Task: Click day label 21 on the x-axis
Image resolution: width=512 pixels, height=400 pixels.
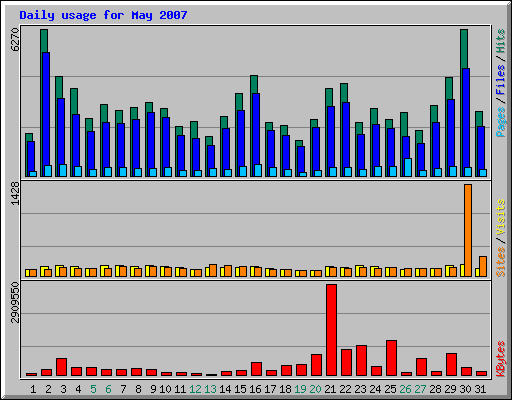Action: click(330, 389)
